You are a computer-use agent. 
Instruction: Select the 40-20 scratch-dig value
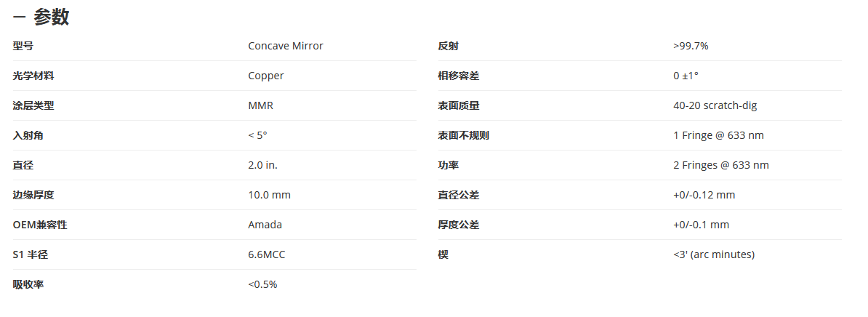715,105
